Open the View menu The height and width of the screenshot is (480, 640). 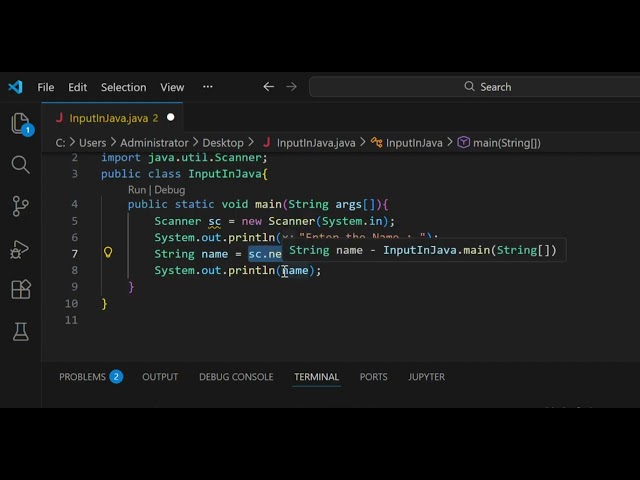(x=172, y=87)
